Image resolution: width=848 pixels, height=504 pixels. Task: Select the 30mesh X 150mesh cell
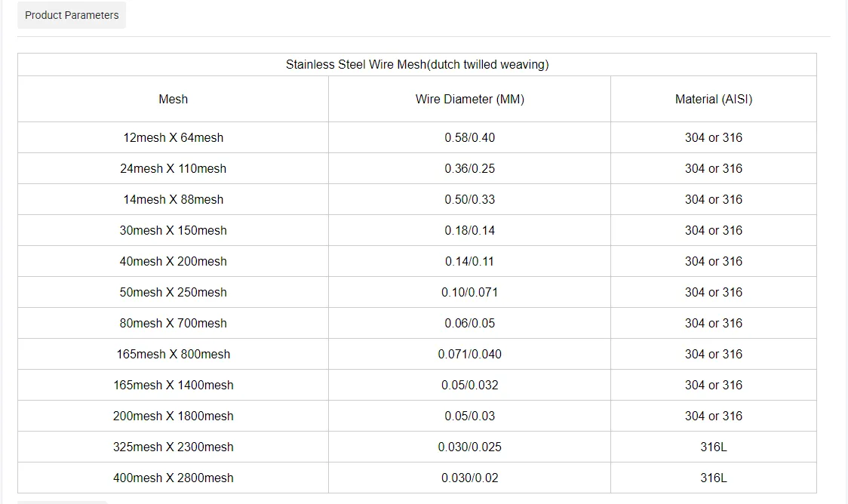click(174, 230)
